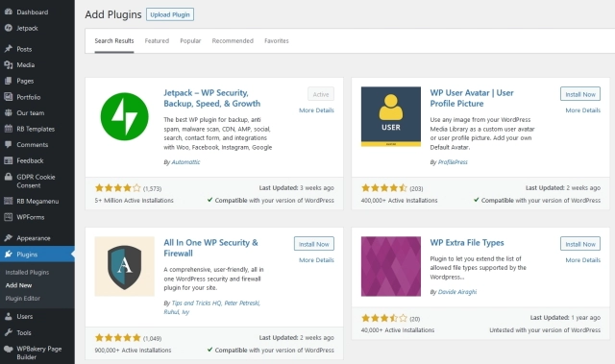615x364 pixels.
Task: Click the Jetpack green plugin logo
Action: pos(124,116)
